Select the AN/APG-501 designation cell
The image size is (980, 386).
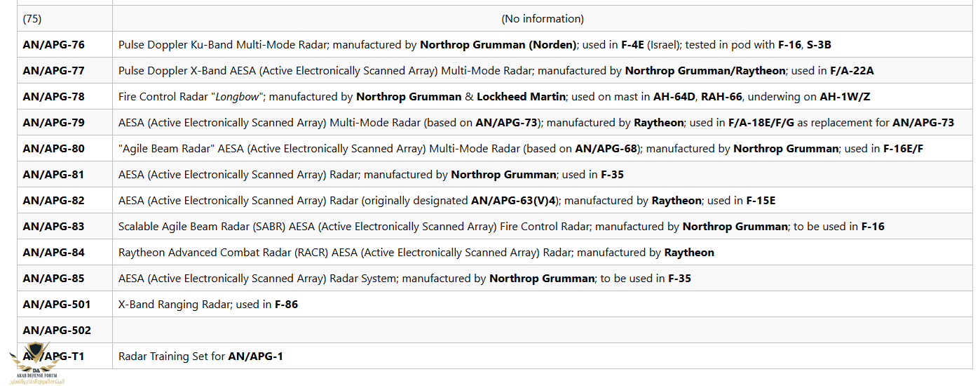56,305
